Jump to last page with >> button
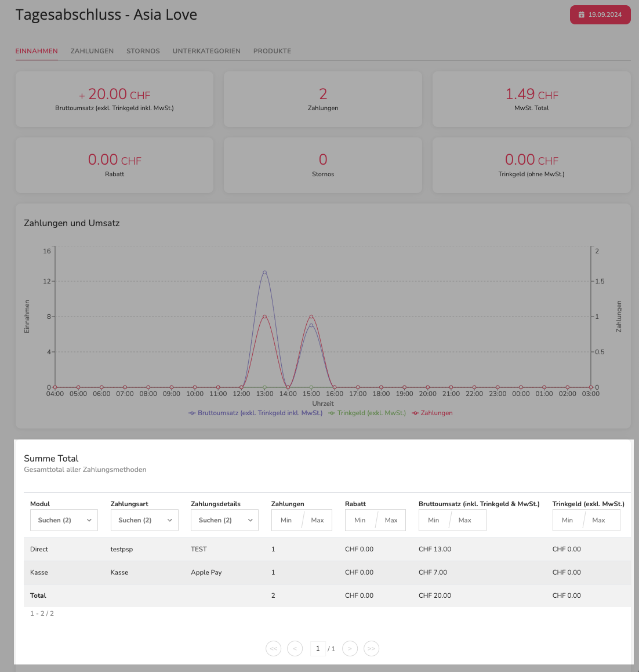The height and width of the screenshot is (672, 639). 371,648
